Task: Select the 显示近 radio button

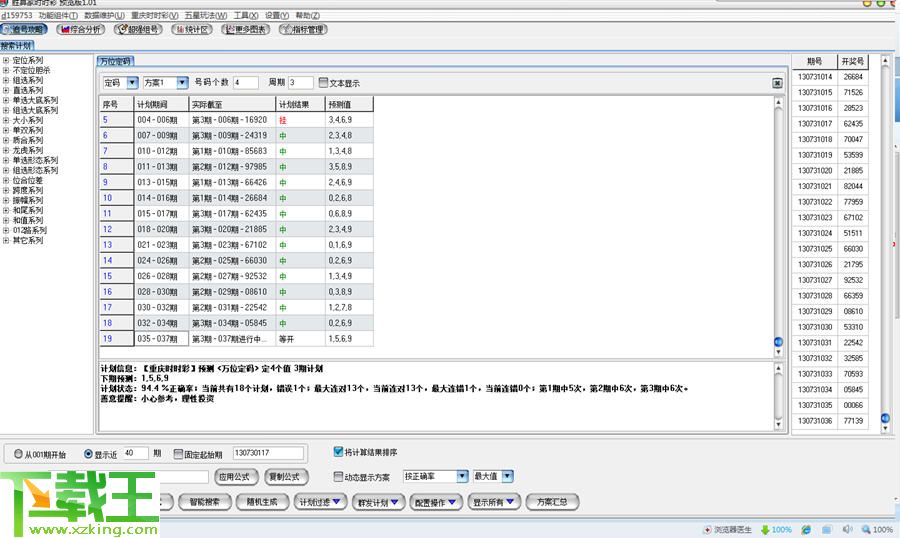Action: [x=88, y=454]
